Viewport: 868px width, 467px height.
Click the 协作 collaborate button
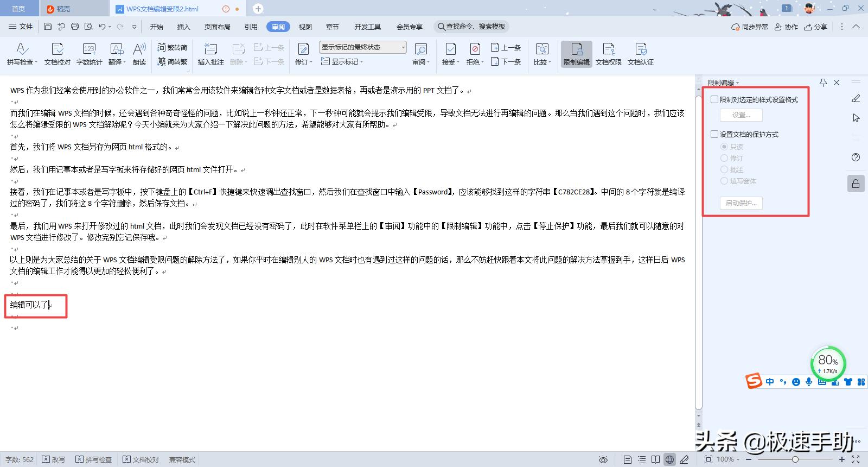786,27
